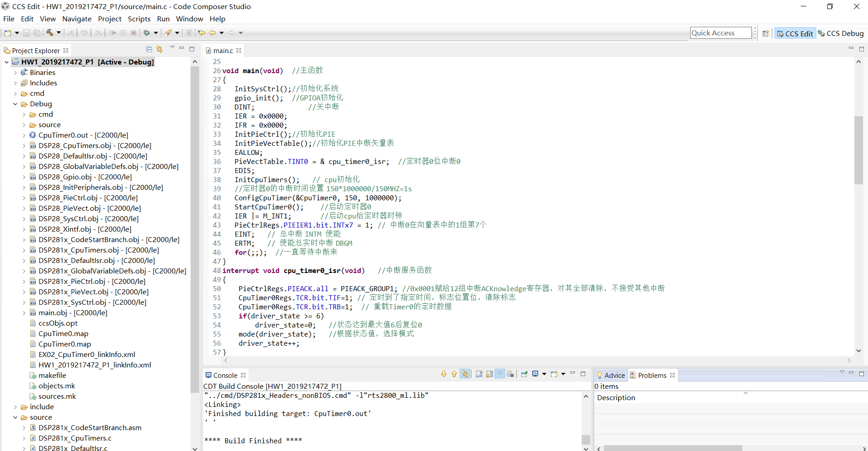Select the Problems tab

pos(652,375)
